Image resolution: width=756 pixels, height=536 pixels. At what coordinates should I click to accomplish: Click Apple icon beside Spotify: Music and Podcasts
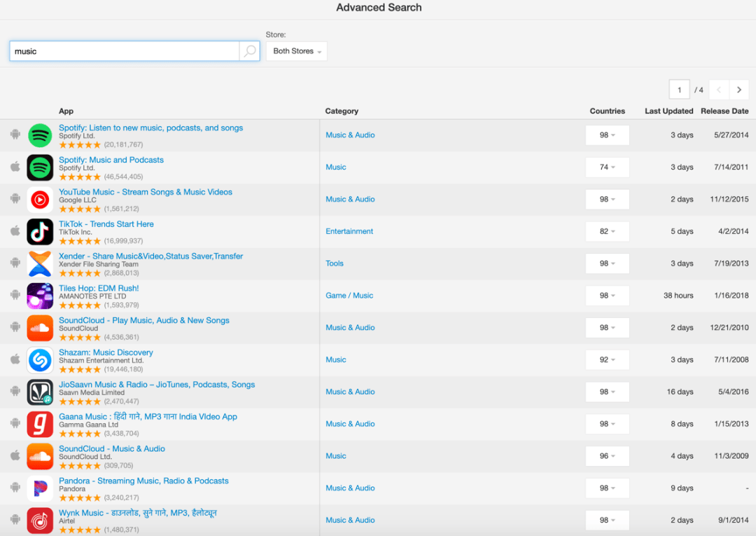point(15,167)
